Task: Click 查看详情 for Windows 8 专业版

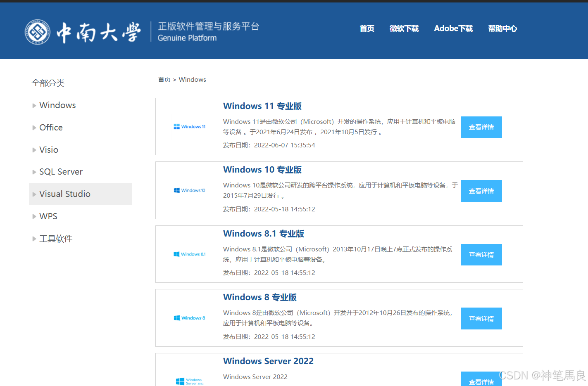Action: (x=481, y=319)
